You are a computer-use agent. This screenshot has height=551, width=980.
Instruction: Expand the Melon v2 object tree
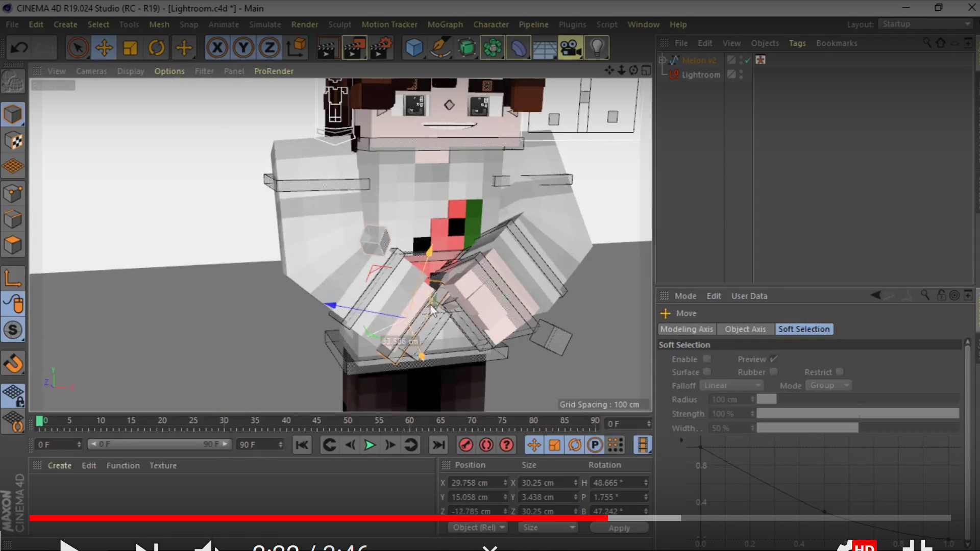(x=663, y=60)
